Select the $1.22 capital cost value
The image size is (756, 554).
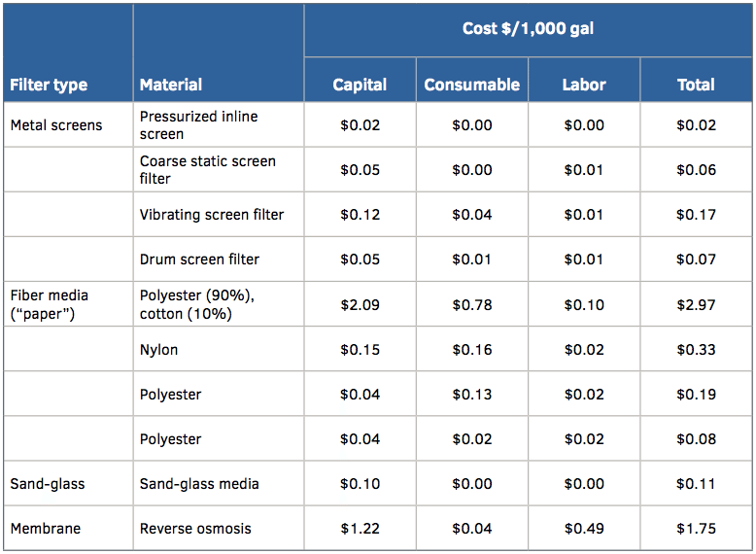click(360, 529)
